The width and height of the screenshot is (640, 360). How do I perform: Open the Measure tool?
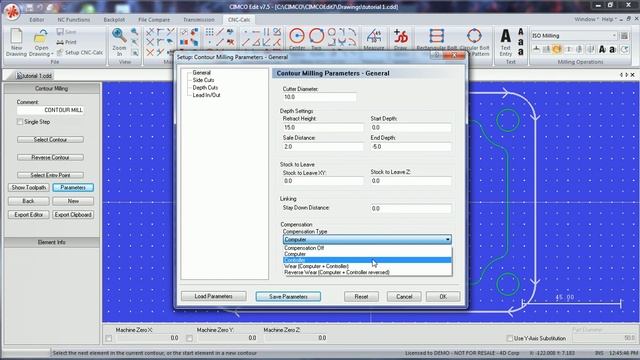(x=373, y=36)
